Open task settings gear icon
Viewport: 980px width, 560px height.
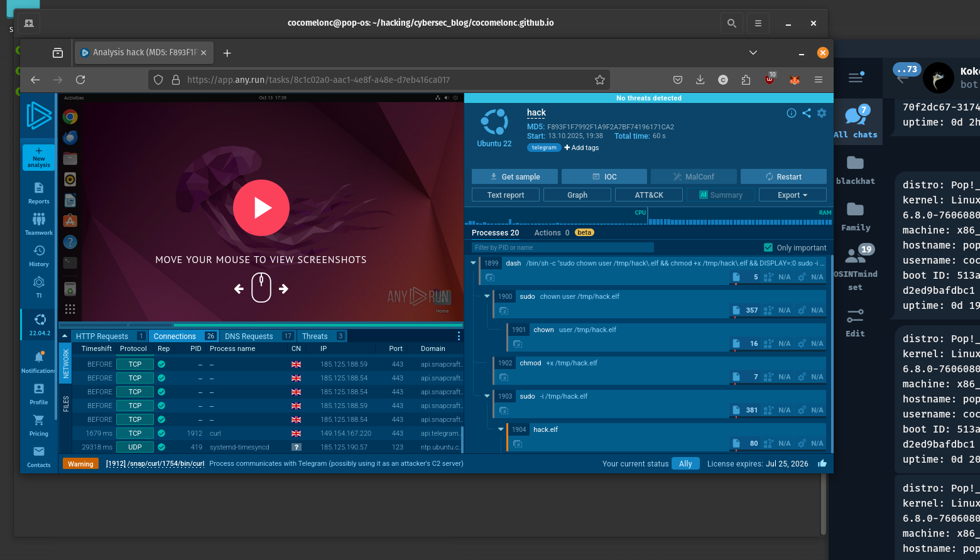pos(822,113)
